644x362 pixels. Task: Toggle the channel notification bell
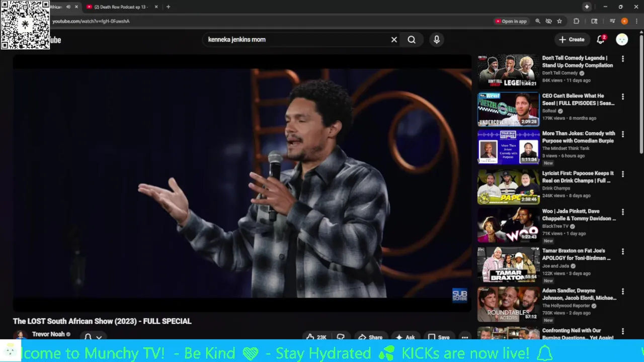[88, 337]
